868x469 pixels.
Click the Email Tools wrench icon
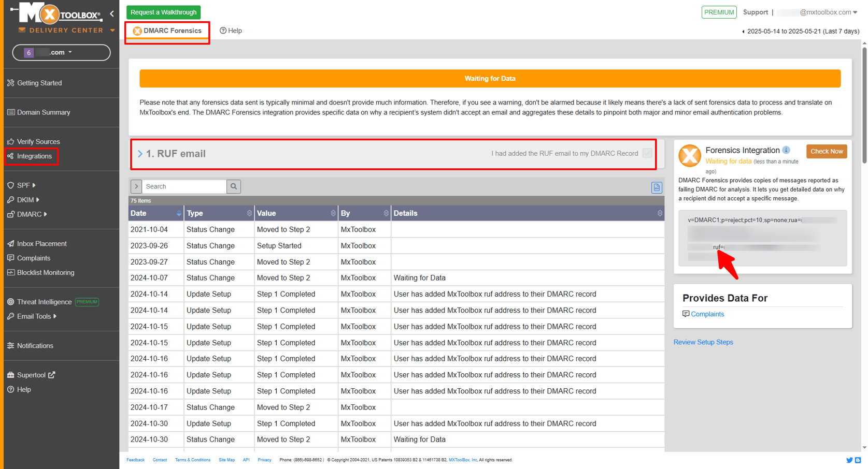click(x=10, y=316)
